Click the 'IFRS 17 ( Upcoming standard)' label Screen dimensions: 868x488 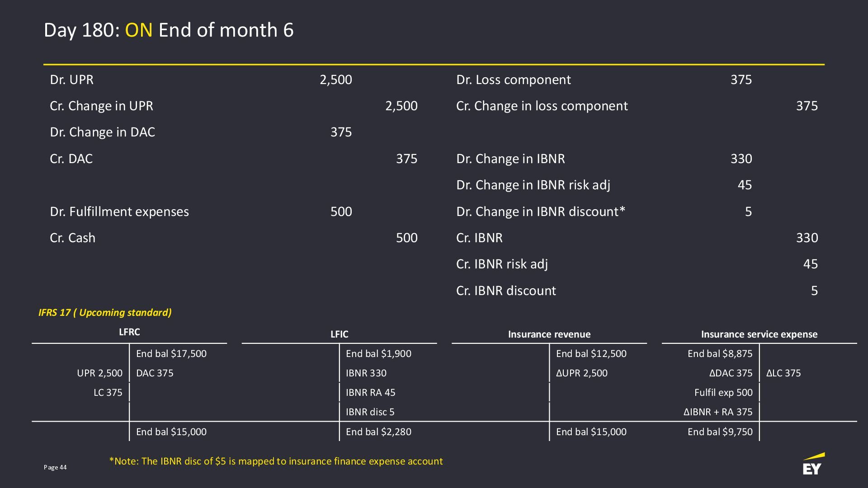(x=105, y=313)
